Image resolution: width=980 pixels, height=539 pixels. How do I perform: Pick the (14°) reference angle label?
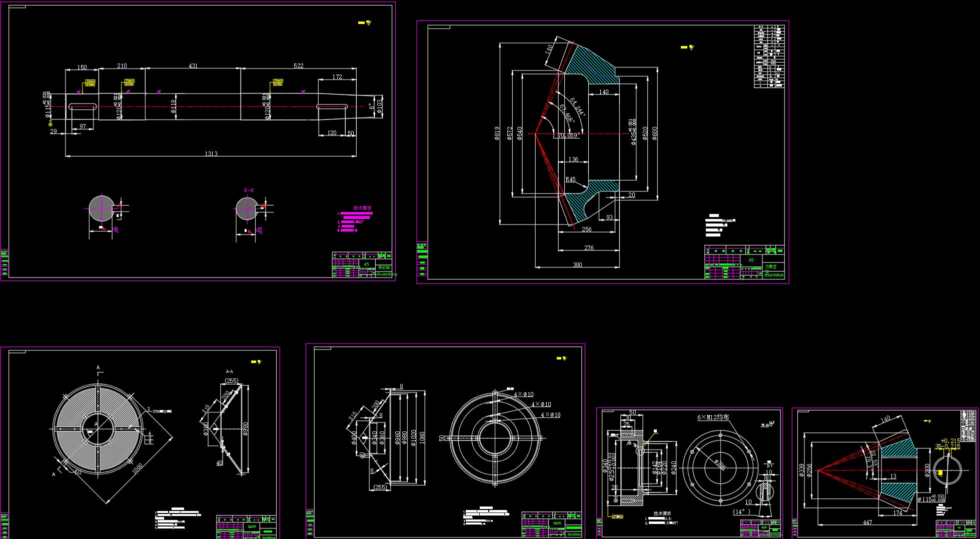click(x=741, y=511)
